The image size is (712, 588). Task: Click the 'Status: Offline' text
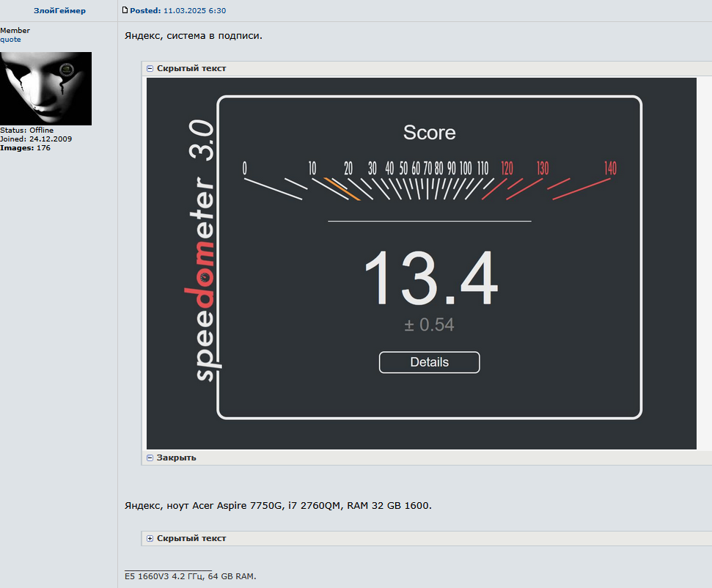[x=27, y=131]
